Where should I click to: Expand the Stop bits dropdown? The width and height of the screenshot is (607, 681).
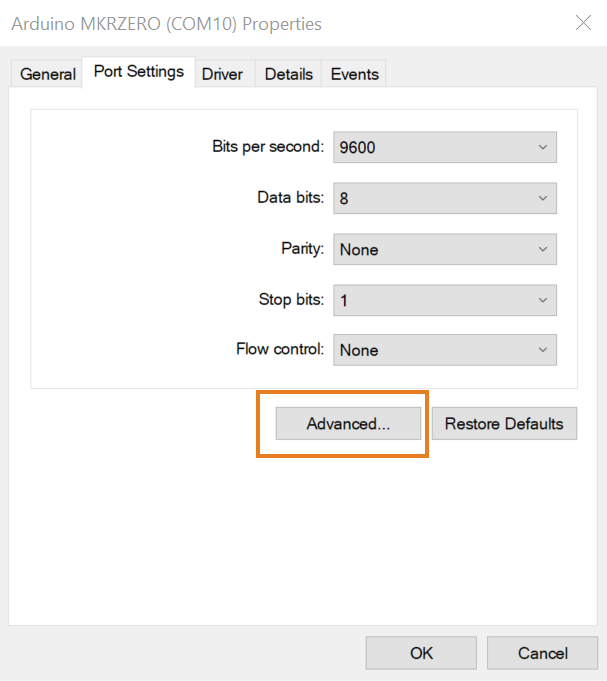(x=445, y=300)
